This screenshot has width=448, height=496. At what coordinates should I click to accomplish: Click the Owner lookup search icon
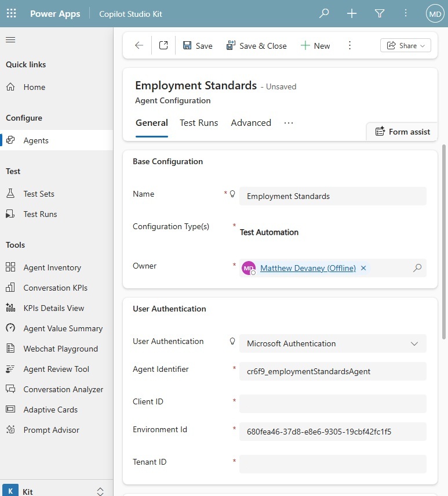pyautogui.click(x=417, y=268)
